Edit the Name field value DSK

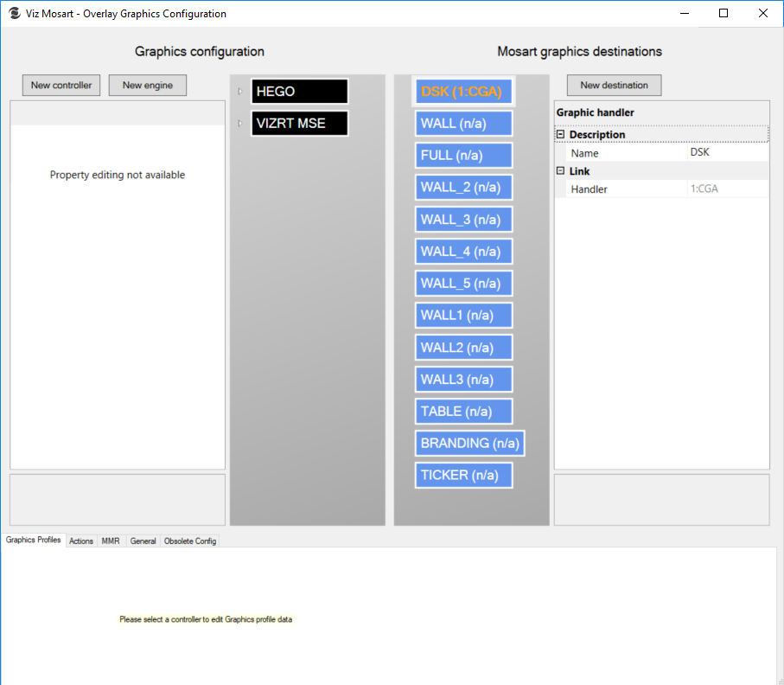tap(726, 153)
